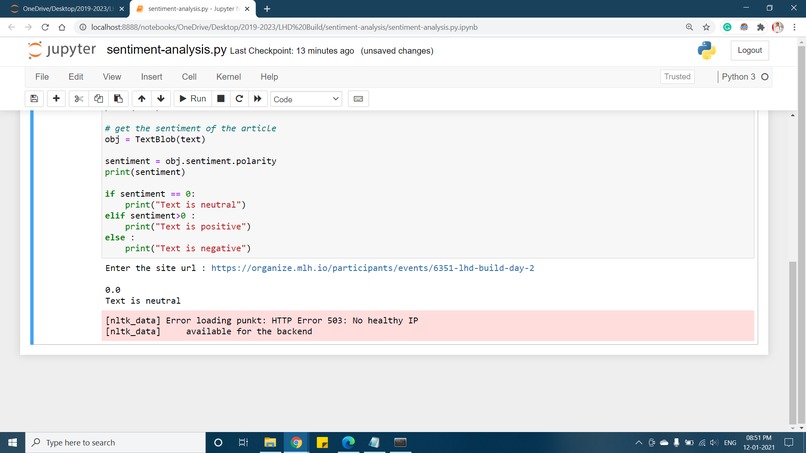Open the File menu
Viewport: 806px width, 453px height.
click(x=42, y=77)
